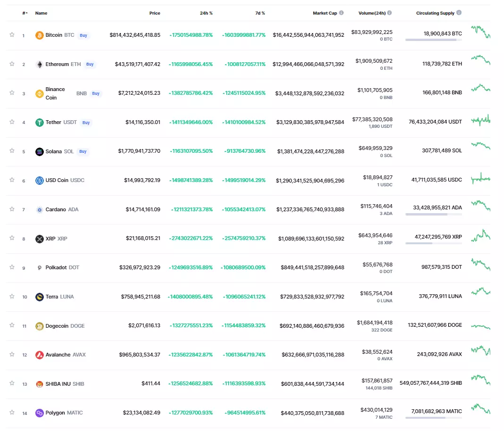Click Cardano circulating supply progress bar
Viewport: 504px width, 431px height.
point(434,215)
